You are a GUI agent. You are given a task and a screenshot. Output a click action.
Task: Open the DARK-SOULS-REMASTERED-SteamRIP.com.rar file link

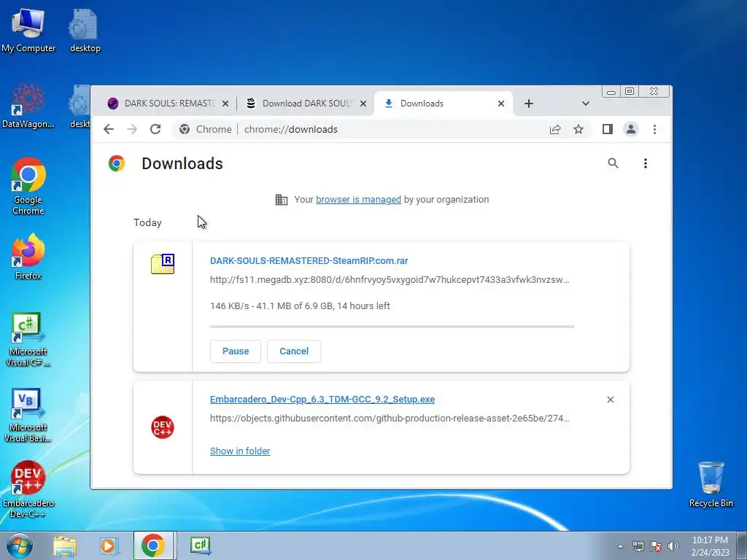coord(309,260)
